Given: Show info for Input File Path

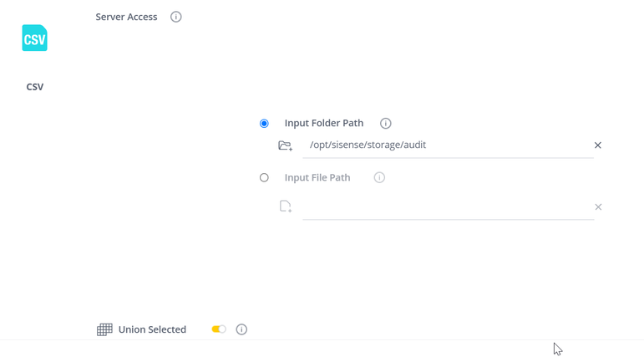Looking at the screenshot, I should click(x=379, y=178).
